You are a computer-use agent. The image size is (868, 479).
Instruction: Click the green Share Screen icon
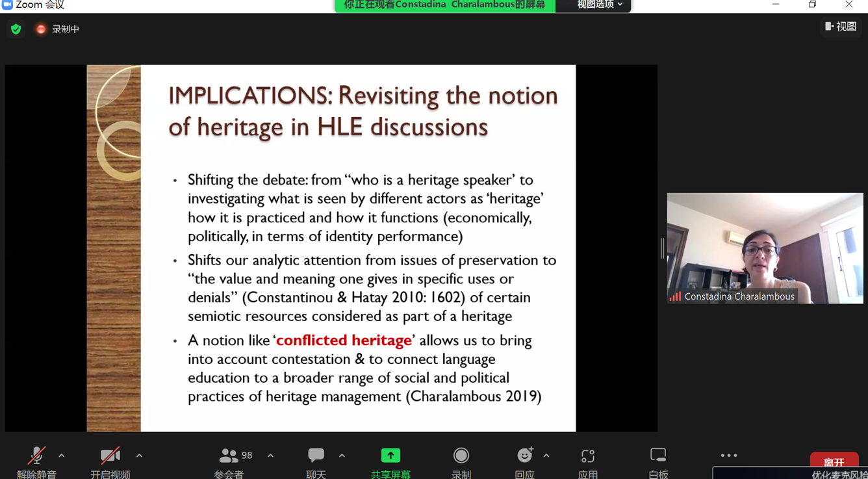390,456
